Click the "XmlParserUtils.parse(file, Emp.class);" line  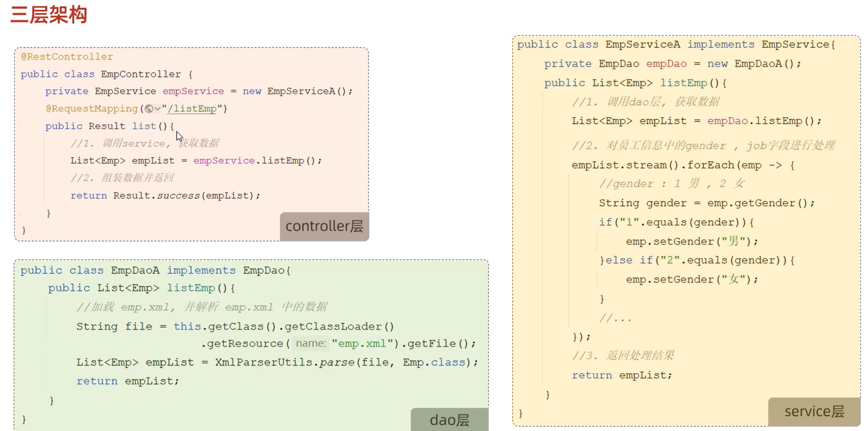(x=277, y=362)
